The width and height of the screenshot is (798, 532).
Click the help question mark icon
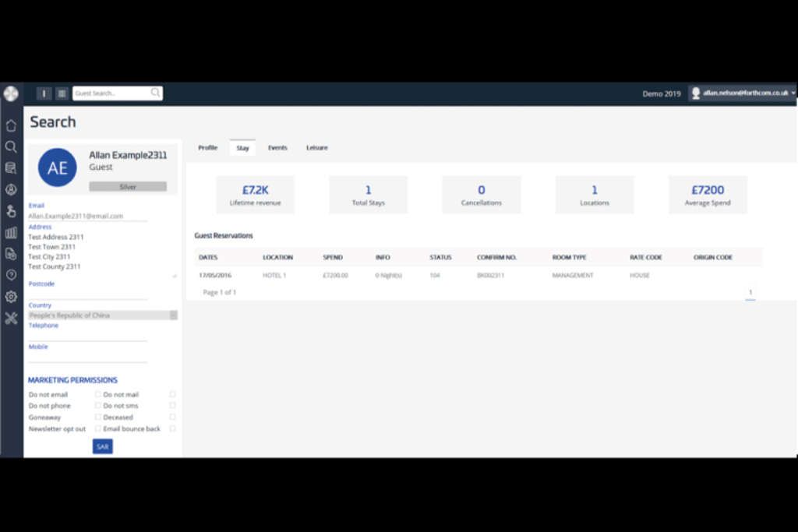11,275
